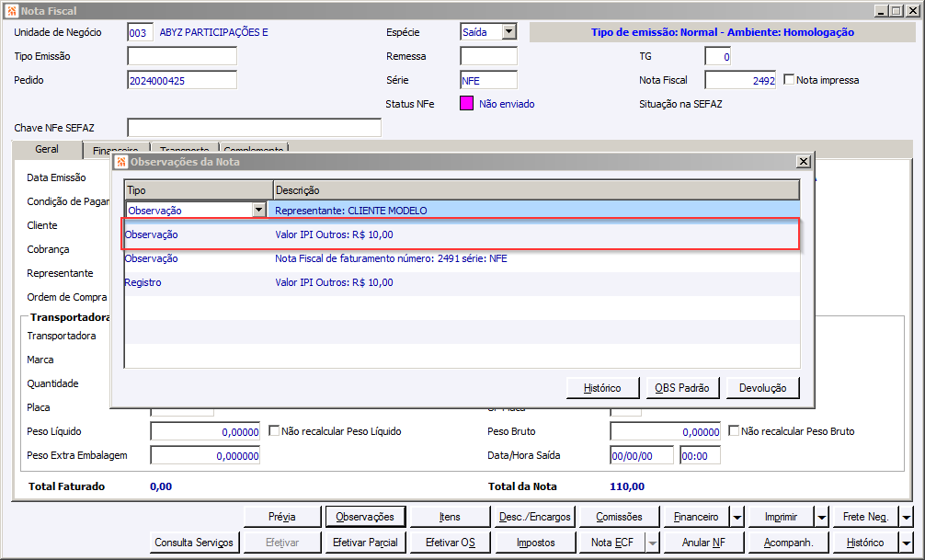Click Efetivar Parcial button

[x=365, y=543]
